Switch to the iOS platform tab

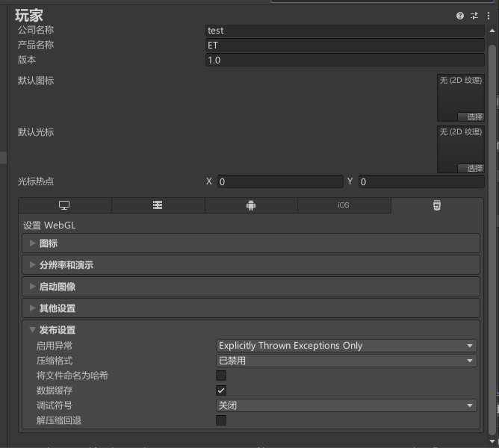[x=344, y=205]
